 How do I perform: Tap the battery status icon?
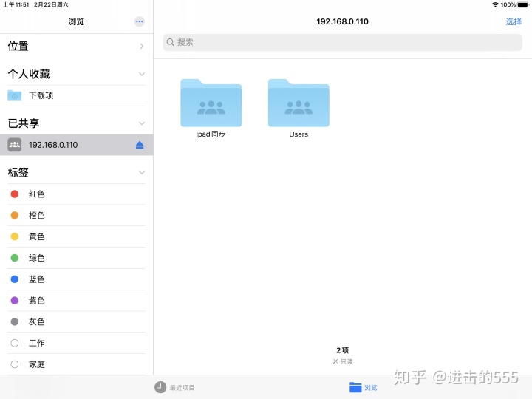523,4
